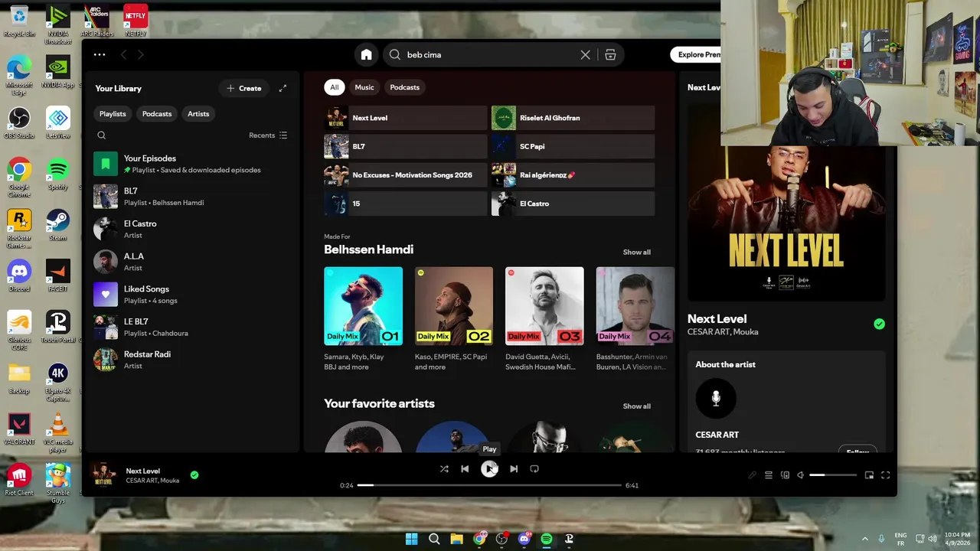Skip to the previous track
The image size is (980, 551).
click(x=465, y=469)
